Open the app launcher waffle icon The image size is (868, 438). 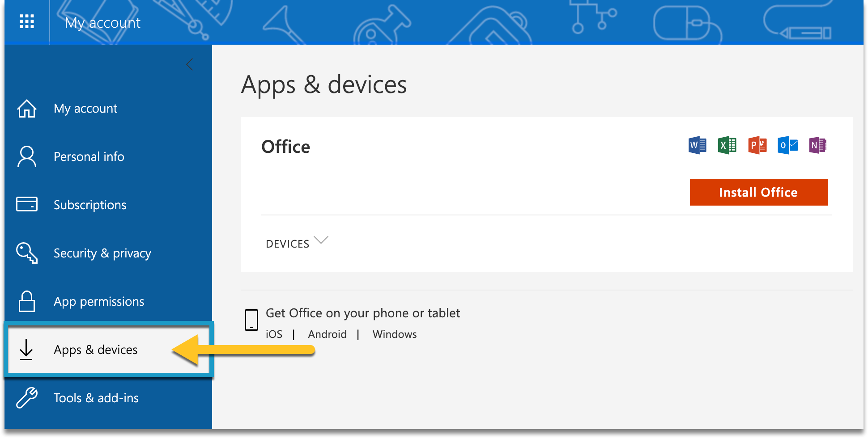(27, 21)
